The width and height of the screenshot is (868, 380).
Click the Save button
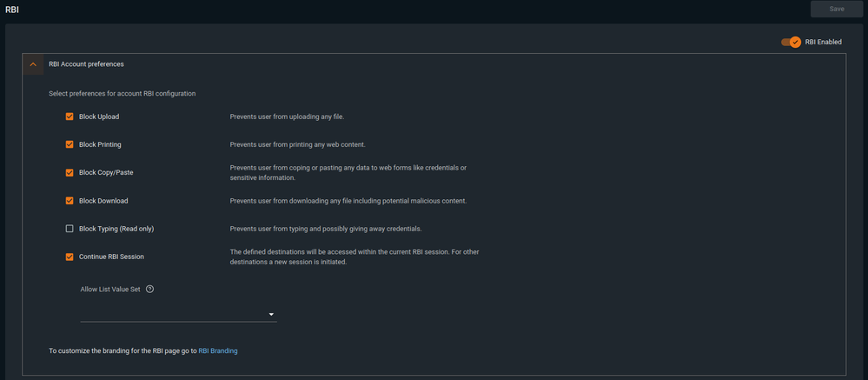(x=837, y=9)
